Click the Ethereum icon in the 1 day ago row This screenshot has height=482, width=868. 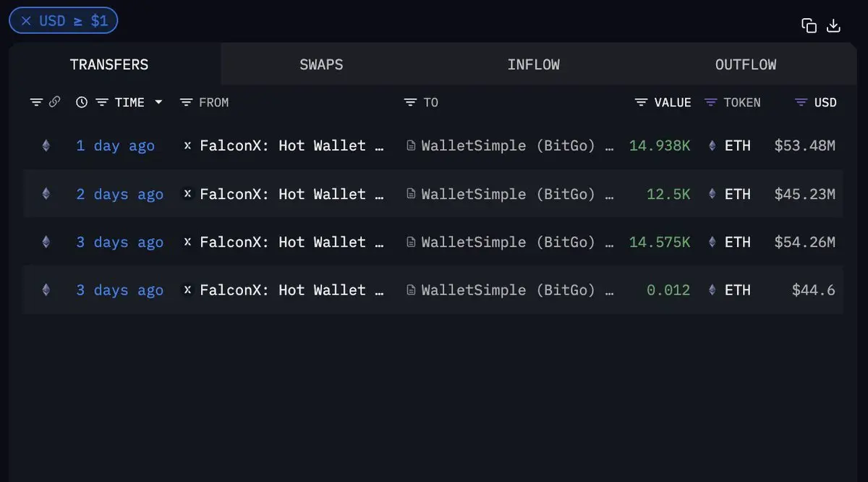pyautogui.click(x=46, y=145)
